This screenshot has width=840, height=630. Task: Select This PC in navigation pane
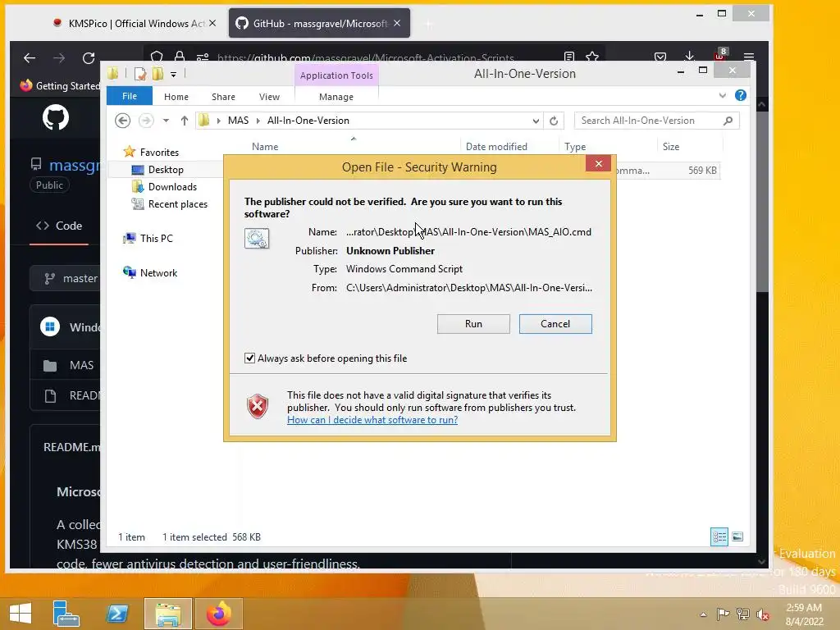(x=156, y=239)
